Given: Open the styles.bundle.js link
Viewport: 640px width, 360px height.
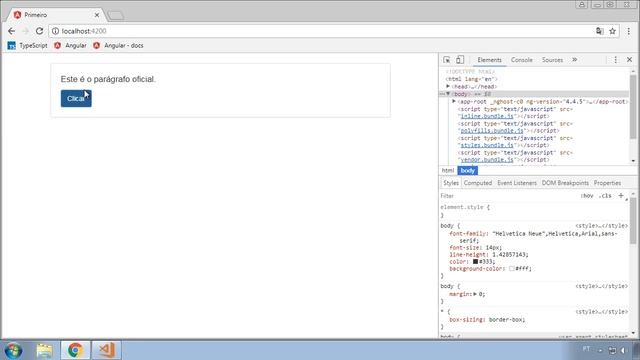Looking at the screenshot, I should pos(487,145).
